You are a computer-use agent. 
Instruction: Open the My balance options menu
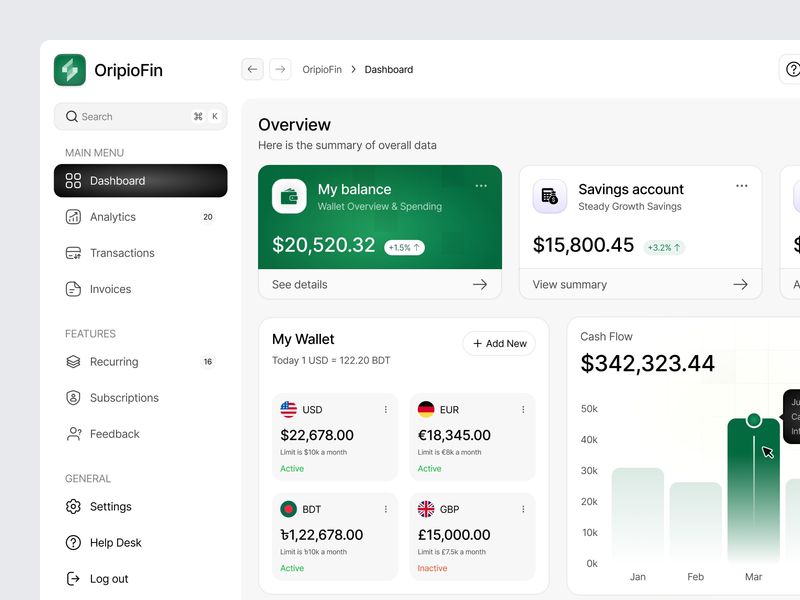(x=481, y=185)
